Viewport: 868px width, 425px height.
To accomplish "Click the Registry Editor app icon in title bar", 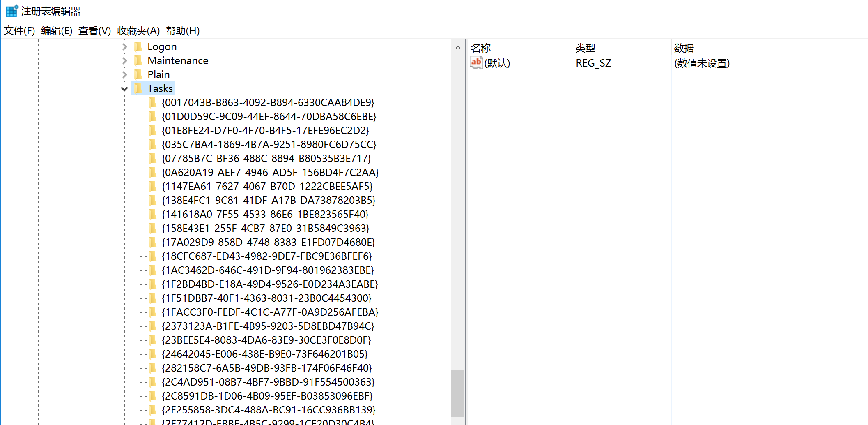I will (12, 11).
